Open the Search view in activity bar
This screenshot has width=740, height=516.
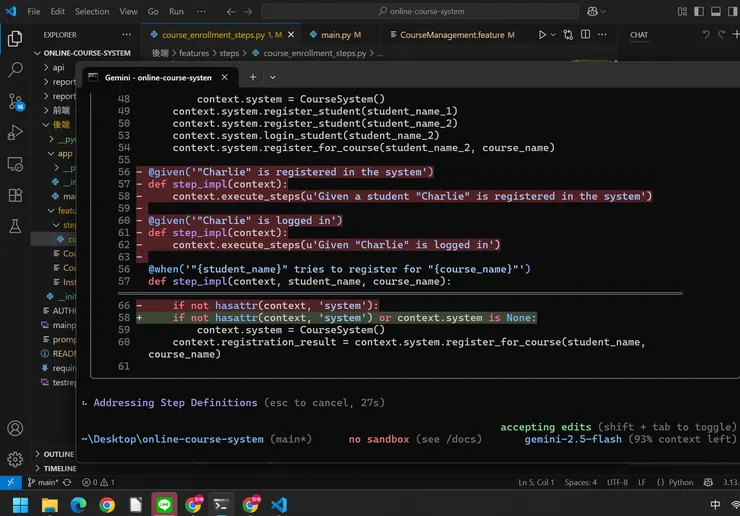[x=15, y=70]
